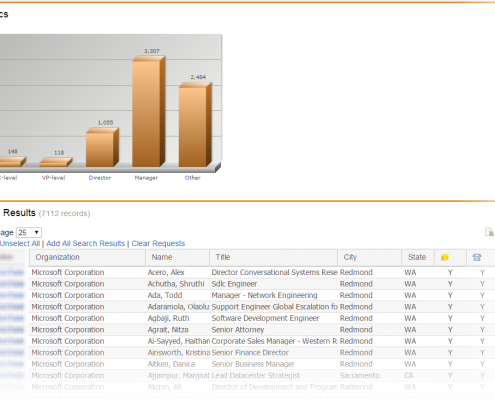Select the name Achutha, Shruthi
The width and height of the screenshot is (495, 400).
pyautogui.click(x=176, y=284)
